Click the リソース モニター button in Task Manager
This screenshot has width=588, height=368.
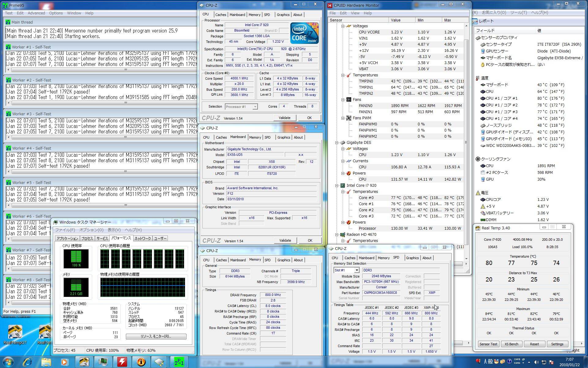tap(156, 336)
